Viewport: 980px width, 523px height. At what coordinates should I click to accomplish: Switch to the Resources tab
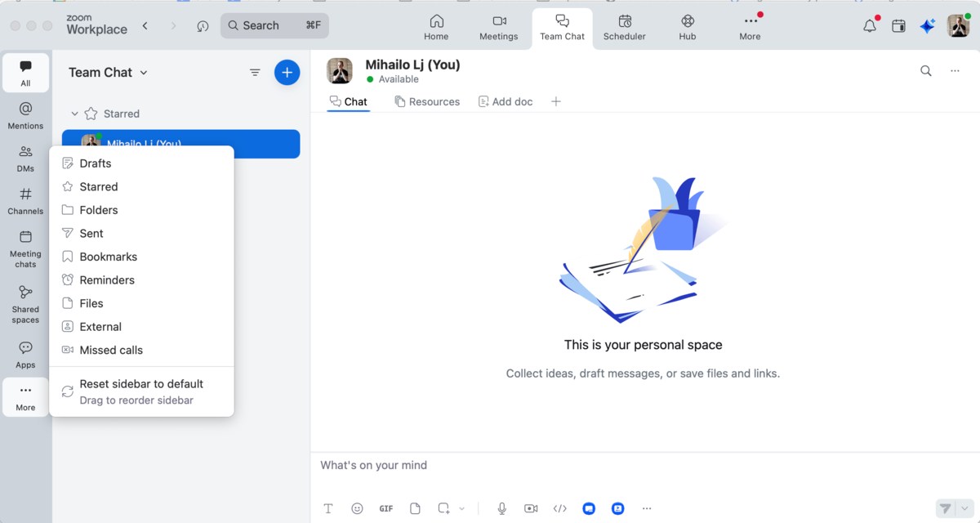427,101
